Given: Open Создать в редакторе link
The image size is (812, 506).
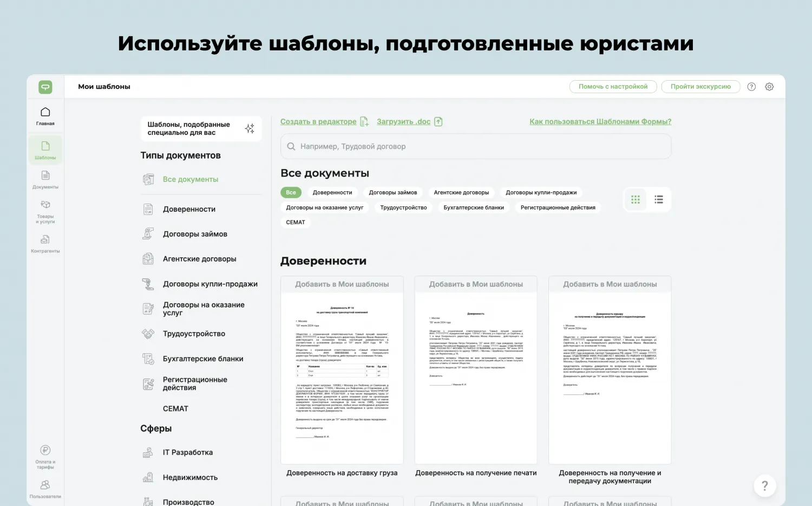Looking at the screenshot, I should 318,122.
